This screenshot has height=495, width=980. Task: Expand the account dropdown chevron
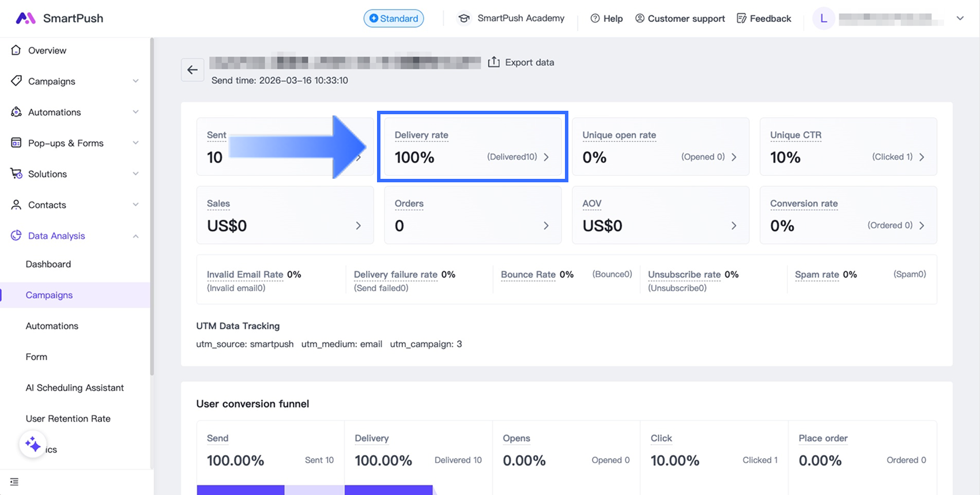(960, 18)
